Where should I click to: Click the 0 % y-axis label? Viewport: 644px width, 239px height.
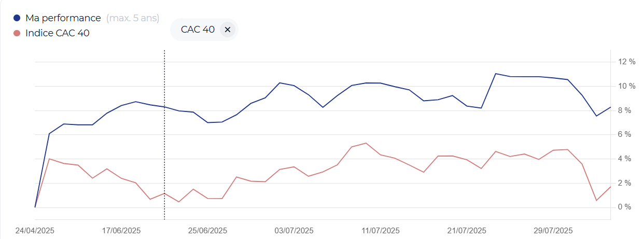(x=624, y=207)
